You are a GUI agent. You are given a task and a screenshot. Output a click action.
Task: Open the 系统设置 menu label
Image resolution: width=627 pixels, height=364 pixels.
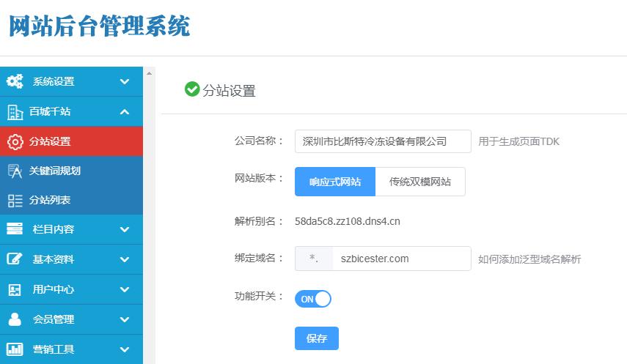click(54, 81)
